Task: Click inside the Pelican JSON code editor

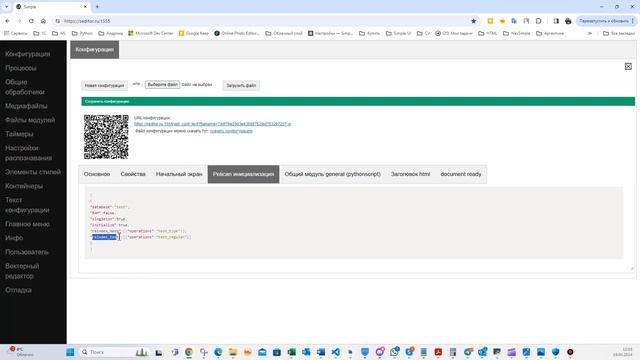Action: point(354,223)
